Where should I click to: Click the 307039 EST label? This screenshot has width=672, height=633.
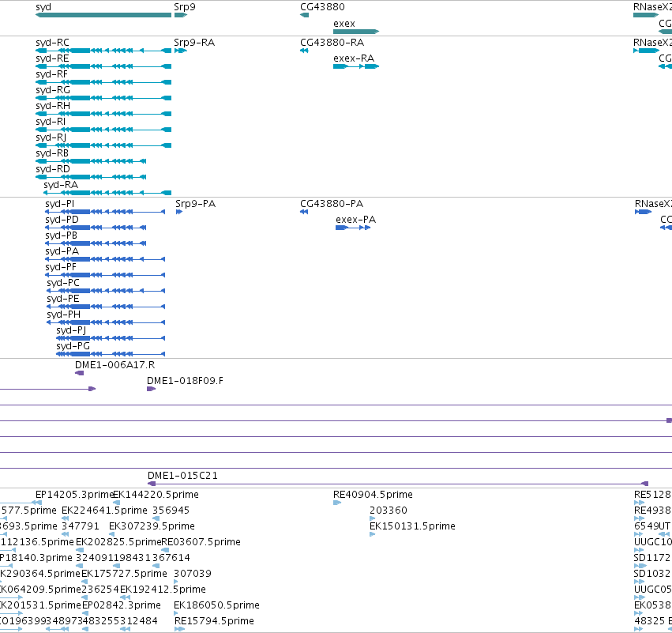coord(193,574)
